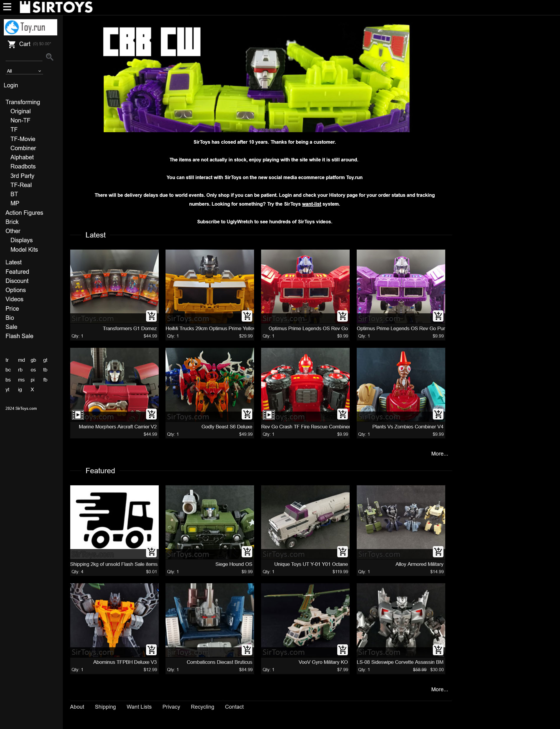The height and width of the screenshot is (729, 560).
Task: Open the hamburger menu icon
Action: click(x=7, y=7)
